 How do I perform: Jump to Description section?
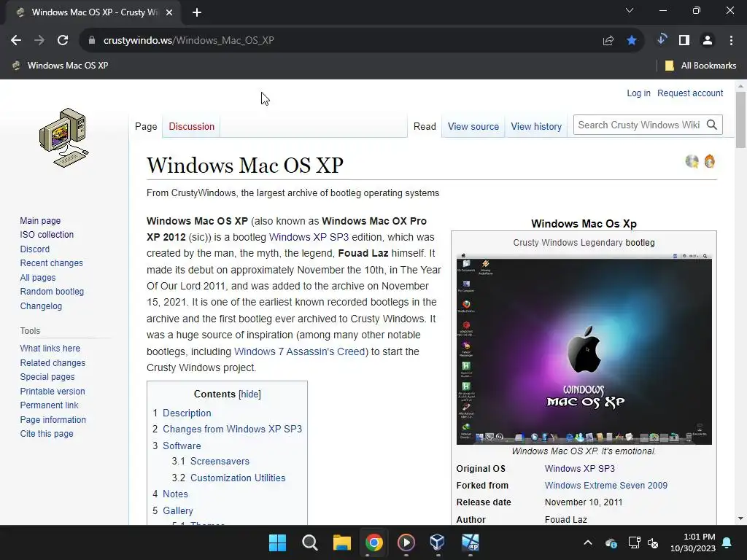coord(187,413)
